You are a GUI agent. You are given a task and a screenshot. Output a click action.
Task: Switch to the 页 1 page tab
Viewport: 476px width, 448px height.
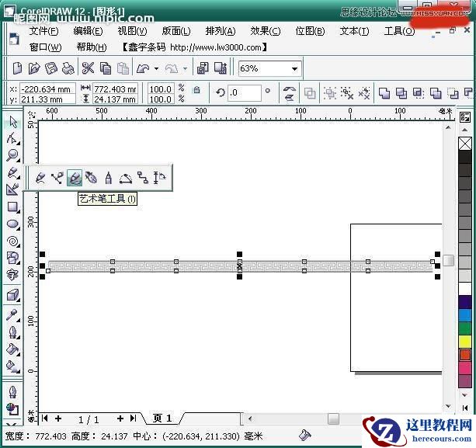coord(162,418)
